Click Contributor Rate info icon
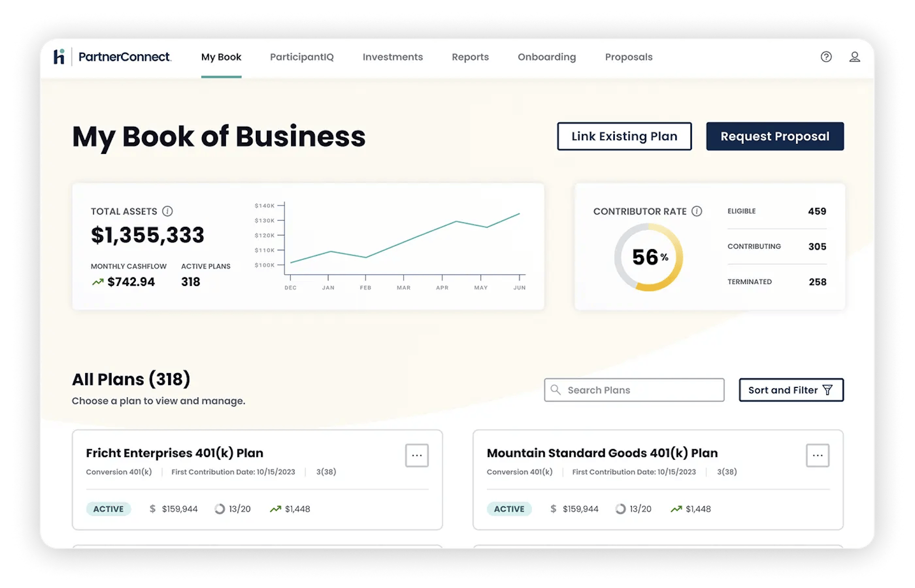915x588 pixels. 697,211
